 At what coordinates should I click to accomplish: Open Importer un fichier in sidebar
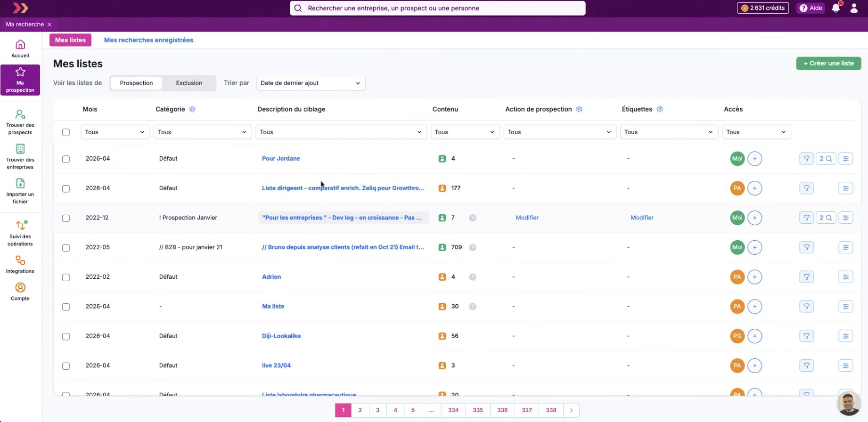click(x=20, y=191)
